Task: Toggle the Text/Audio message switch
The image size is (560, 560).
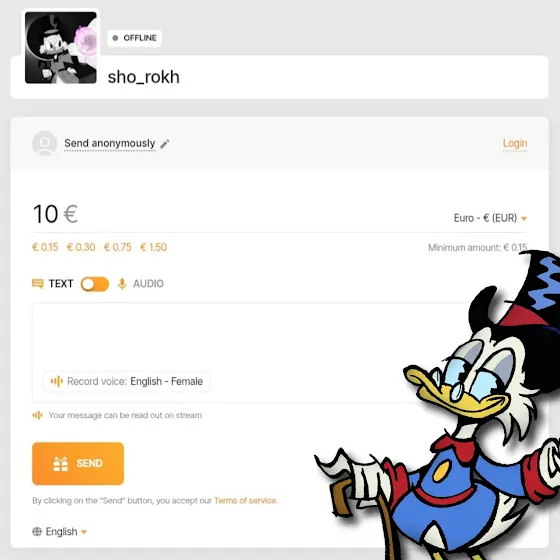Action: click(95, 284)
